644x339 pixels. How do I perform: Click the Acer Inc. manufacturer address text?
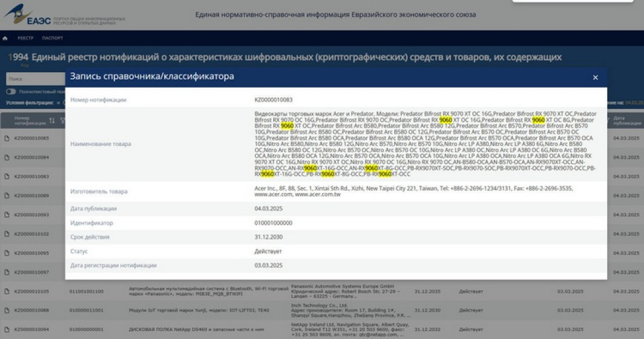[x=414, y=191]
